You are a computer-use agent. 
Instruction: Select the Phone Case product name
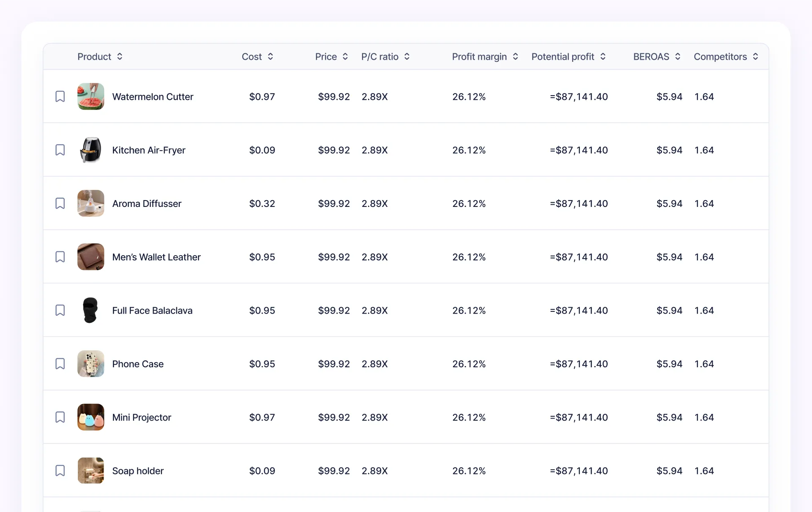138,364
